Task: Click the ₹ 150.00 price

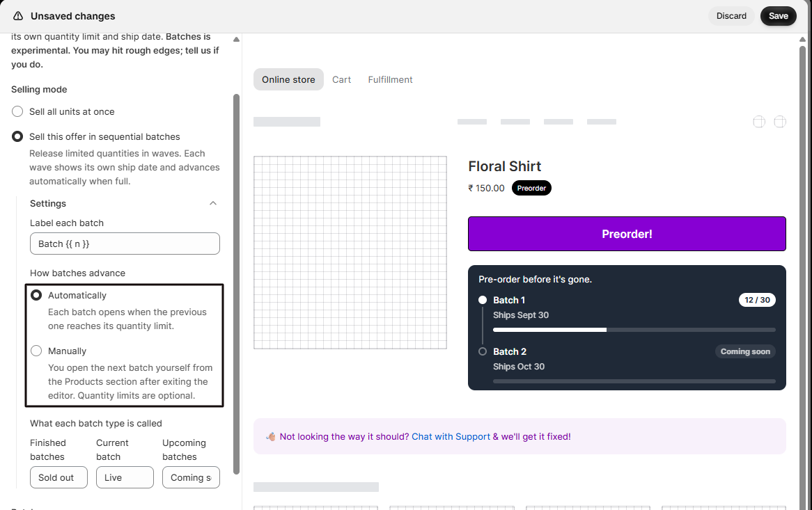Action: coord(486,189)
